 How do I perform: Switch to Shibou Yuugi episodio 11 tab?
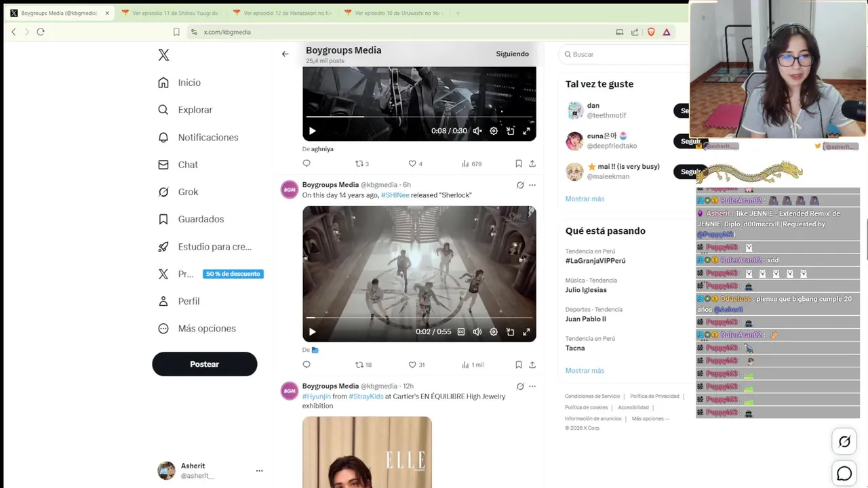pyautogui.click(x=170, y=13)
